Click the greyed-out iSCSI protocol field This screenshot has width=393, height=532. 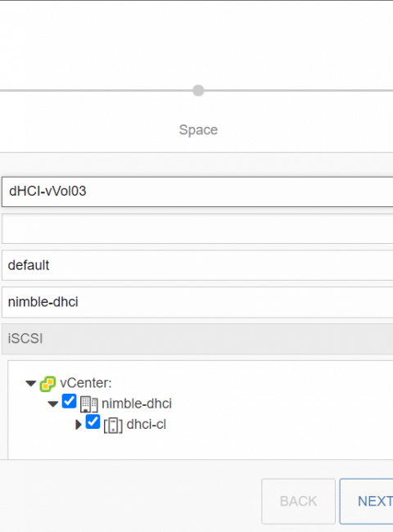[x=197, y=339]
